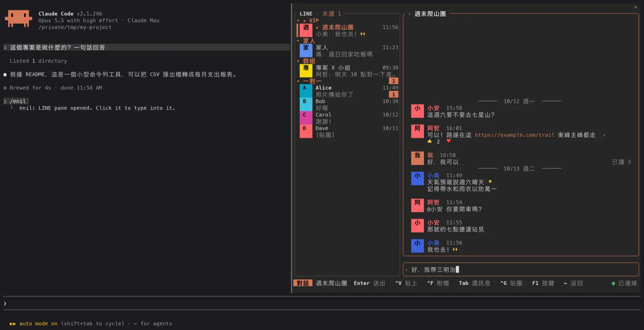
Task: Click ^G 貼圖 sticker shortcut
Action: [511, 283]
